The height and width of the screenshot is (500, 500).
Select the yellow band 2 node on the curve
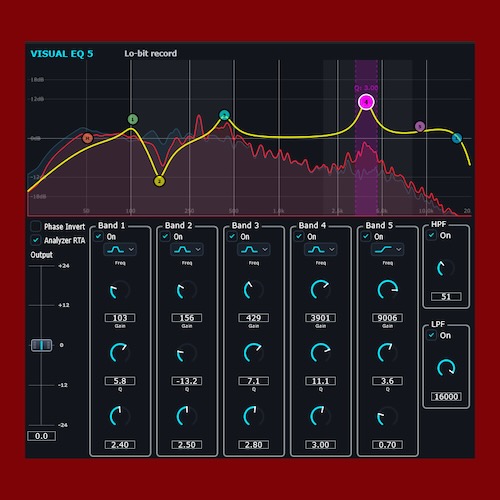(159, 181)
